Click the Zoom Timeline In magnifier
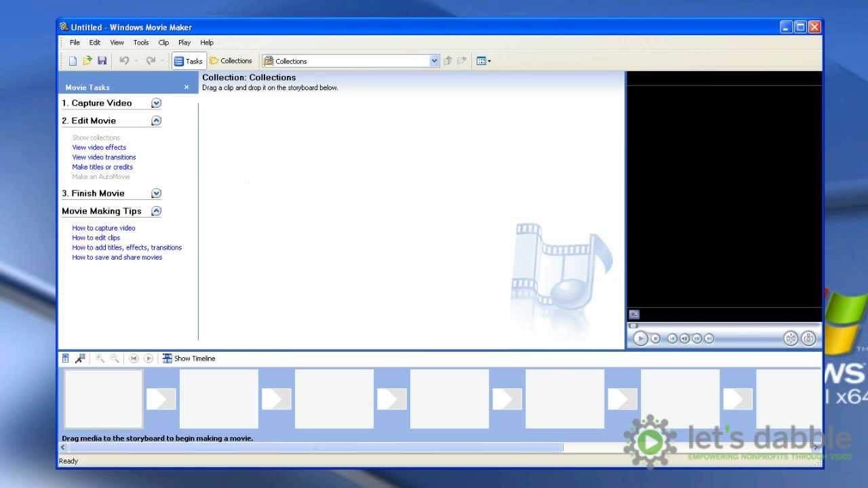 [x=100, y=359]
